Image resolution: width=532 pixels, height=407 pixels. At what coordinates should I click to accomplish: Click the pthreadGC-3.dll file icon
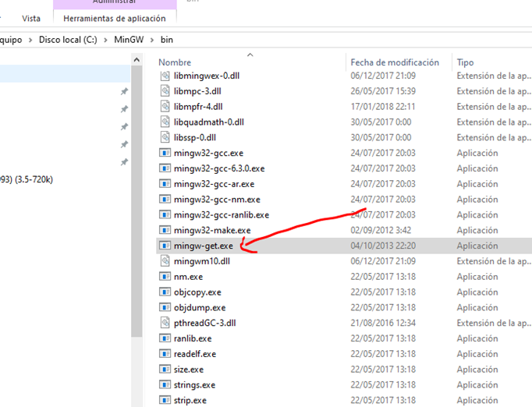click(x=165, y=323)
